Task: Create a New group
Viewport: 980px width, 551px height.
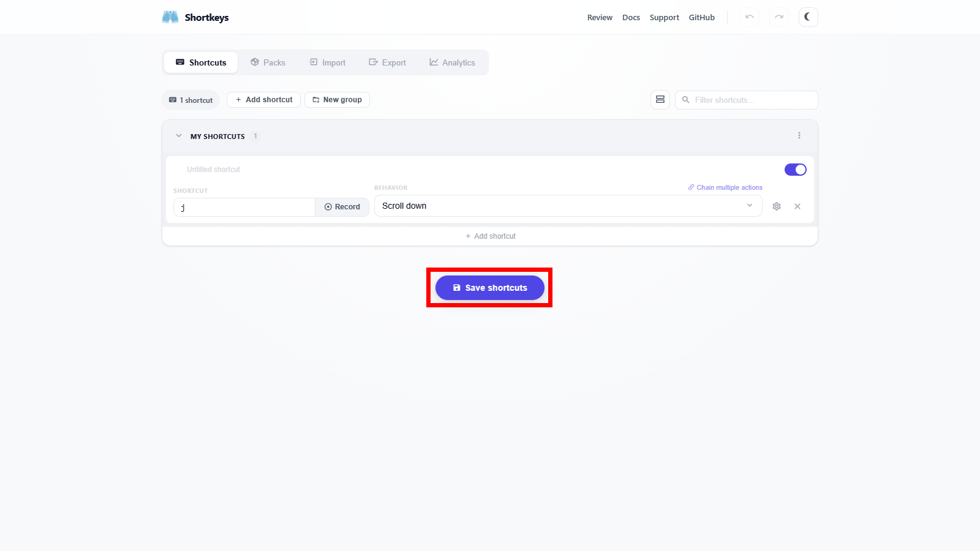Action: pyautogui.click(x=337, y=100)
